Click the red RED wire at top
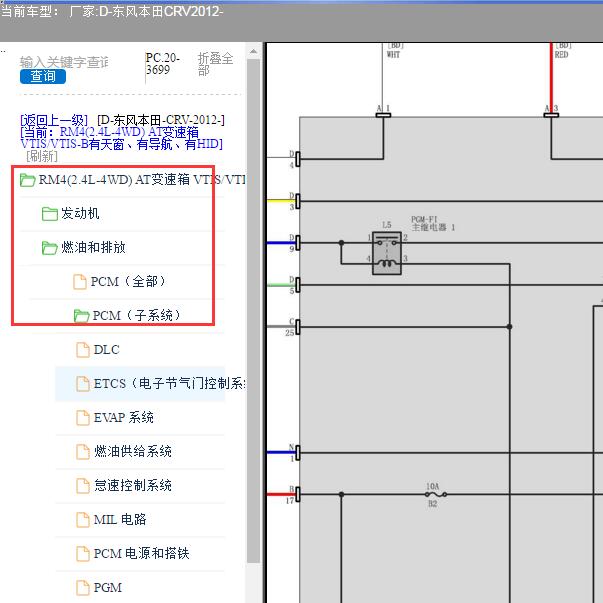 click(551, 78)
